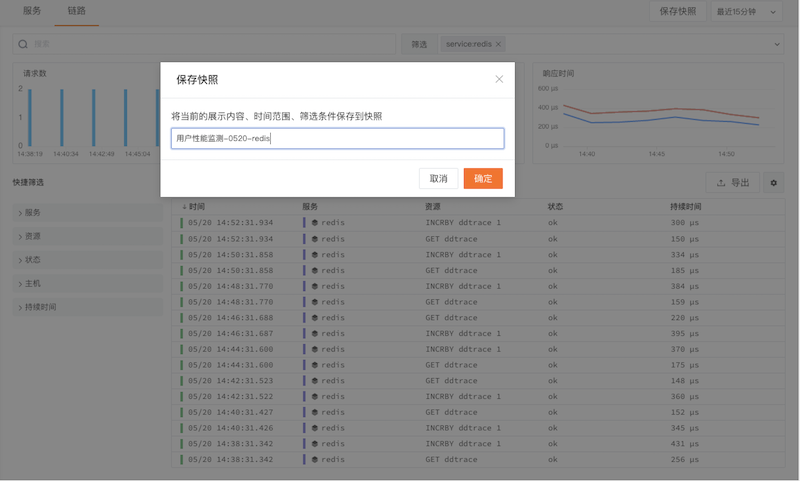Click the 14:40:34 label on request chart
This screenshot has height=481, width=800.
point(66,154)
